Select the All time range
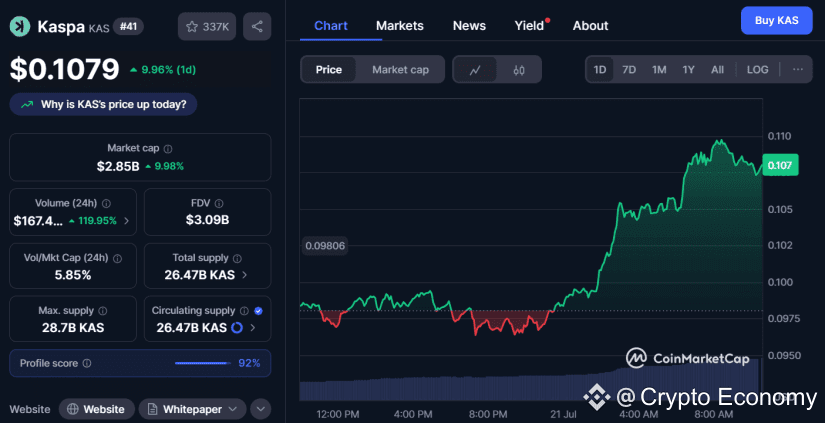Screen dimensions: 825x423 (x=717, y=69)
